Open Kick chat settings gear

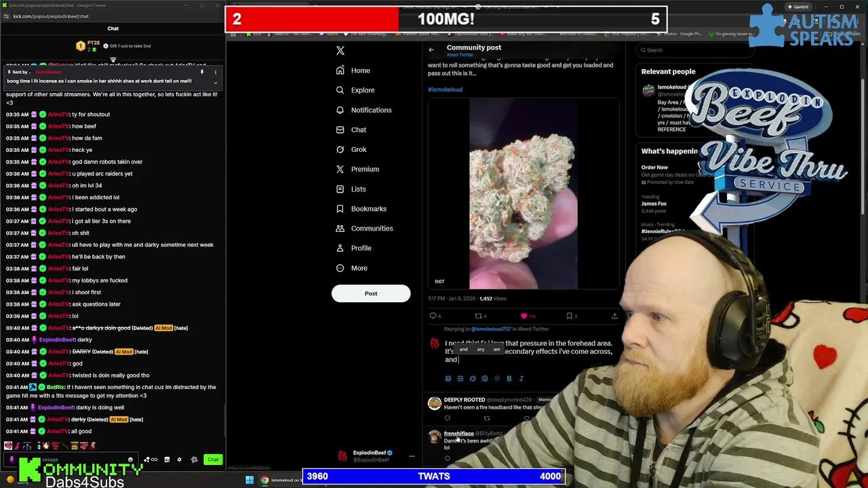click(179, 460)
